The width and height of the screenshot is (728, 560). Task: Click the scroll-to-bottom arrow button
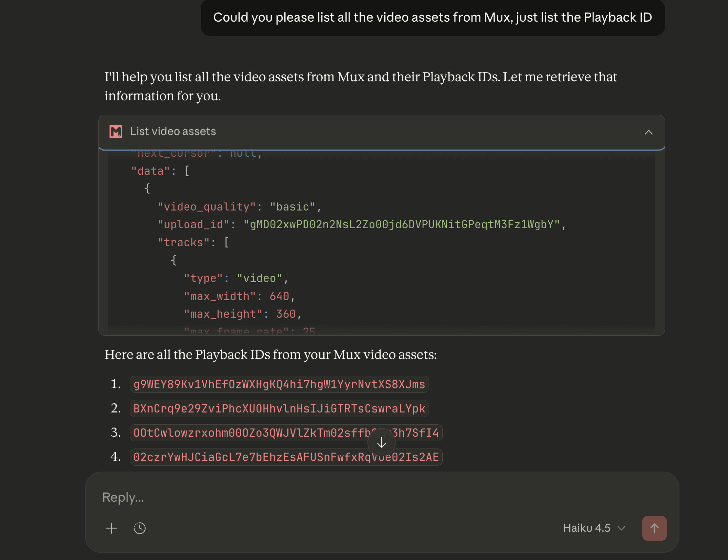coord(381,442)
